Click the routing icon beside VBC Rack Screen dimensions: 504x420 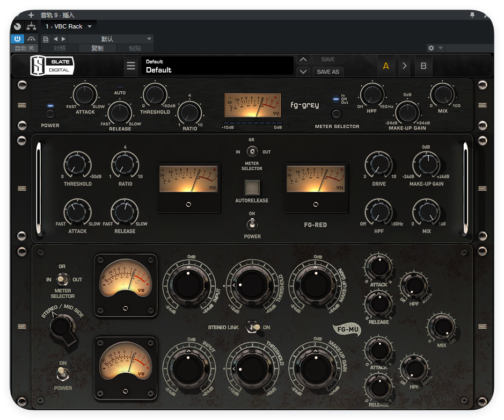tap(31, 26)
